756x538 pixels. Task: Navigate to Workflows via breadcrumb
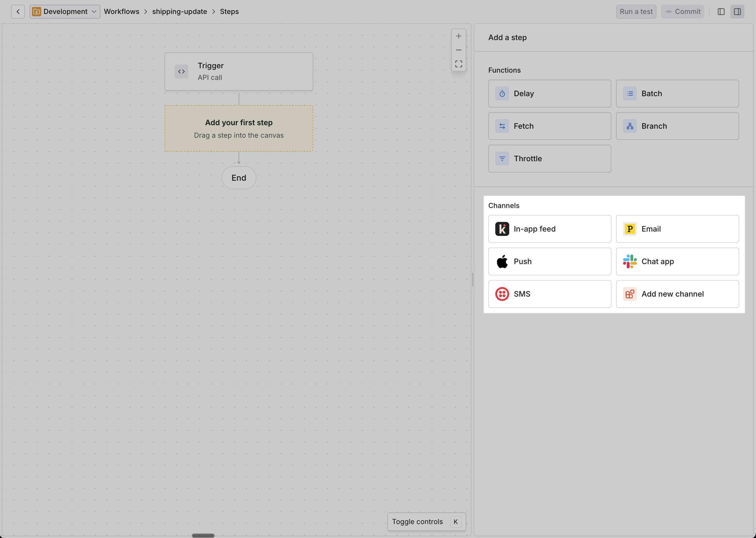click(121, 11)
